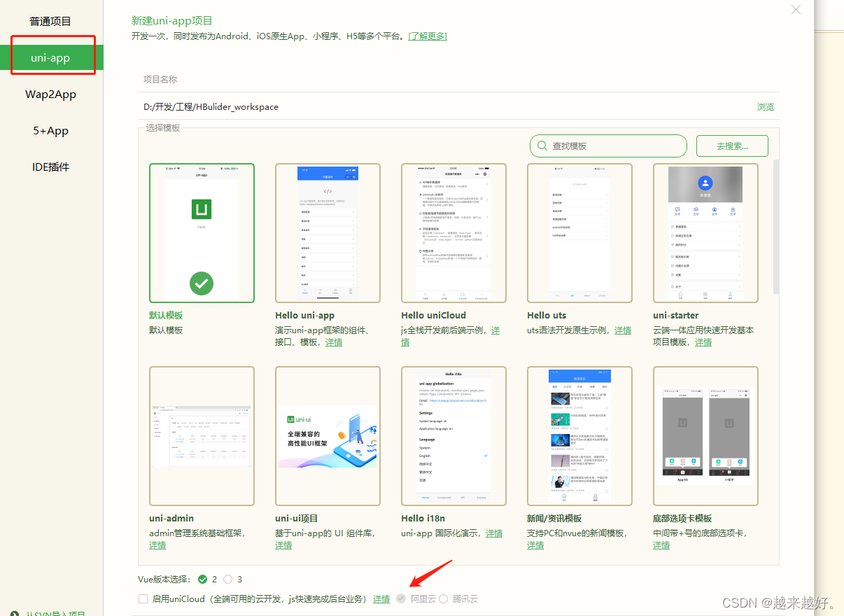Image resolution: width=844 pixels, height=616 pixels.
Task: Open 详情 link for Hello uniCloud
Action: click(495, 330)
